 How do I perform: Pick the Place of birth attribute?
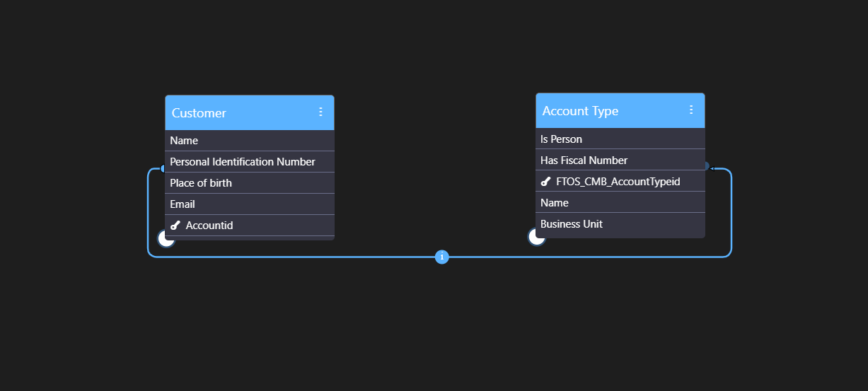tap(249, 183)
